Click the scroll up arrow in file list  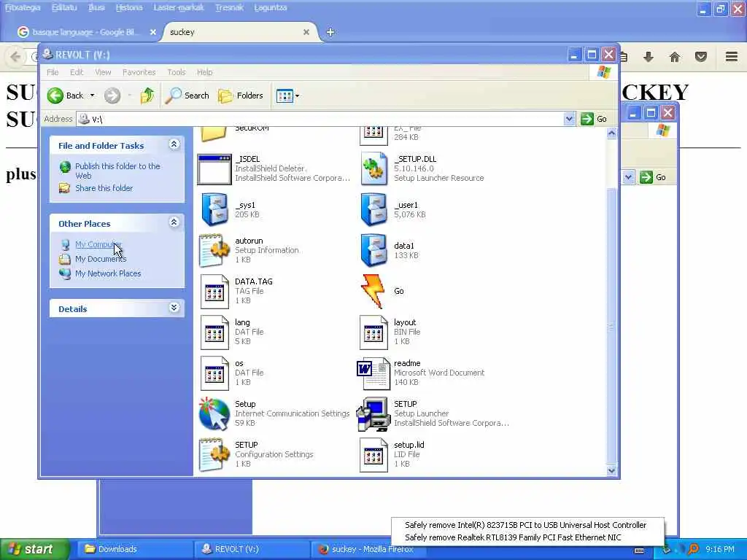612,134
